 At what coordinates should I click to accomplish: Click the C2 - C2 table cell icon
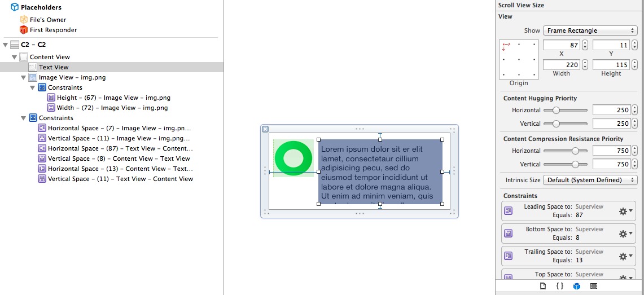tap(15, 45)
